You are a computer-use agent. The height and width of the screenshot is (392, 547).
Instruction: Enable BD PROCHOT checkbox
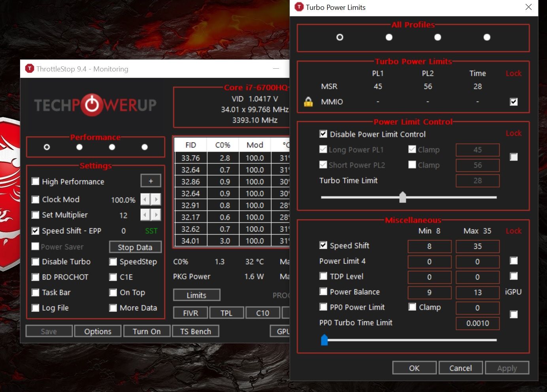36,277
